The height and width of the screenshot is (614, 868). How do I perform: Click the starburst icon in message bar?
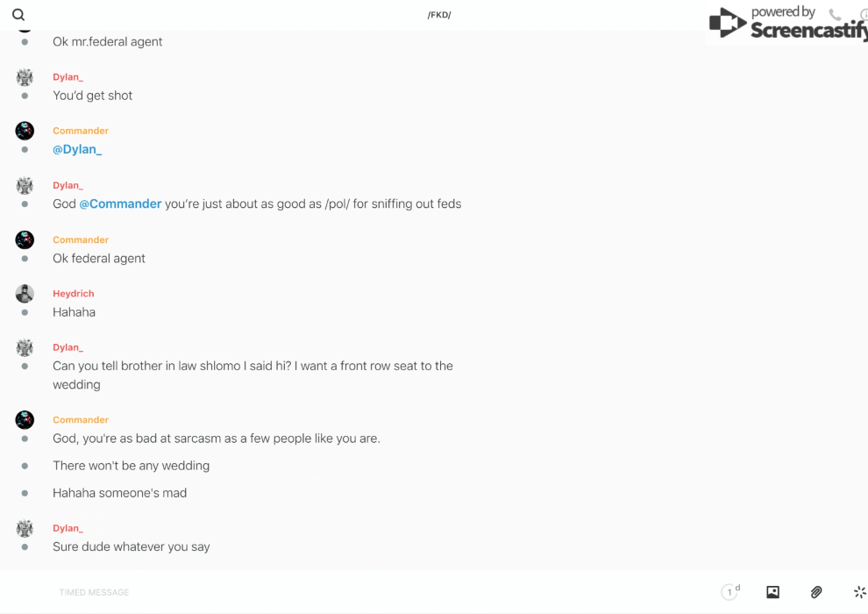859,592
